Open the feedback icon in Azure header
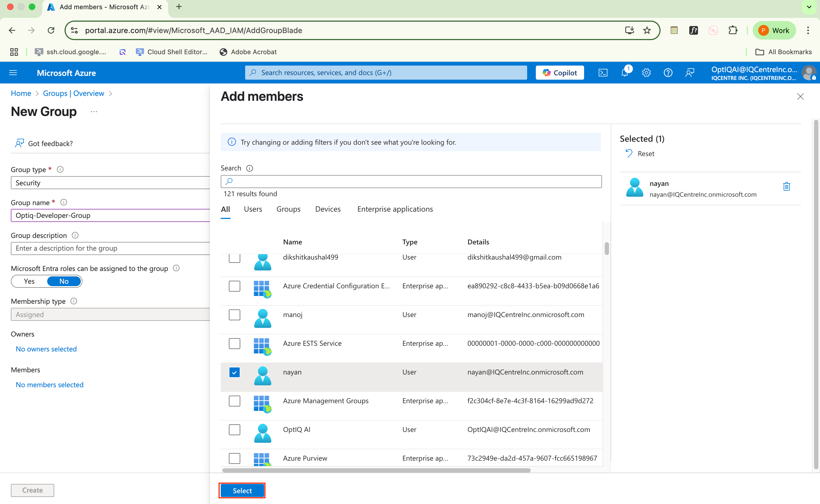The height and width of the screenshot is (504, 820). tap(690, 73)
